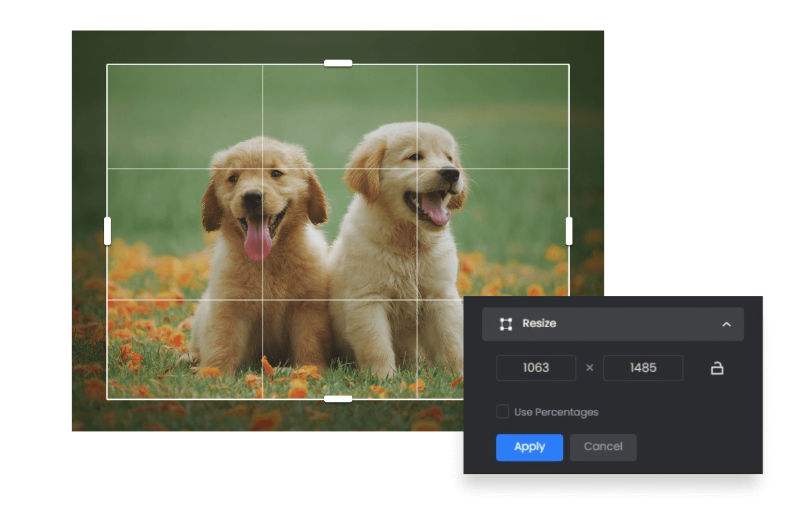Select the padlock icon beside dimension fields

coord(717,368)
